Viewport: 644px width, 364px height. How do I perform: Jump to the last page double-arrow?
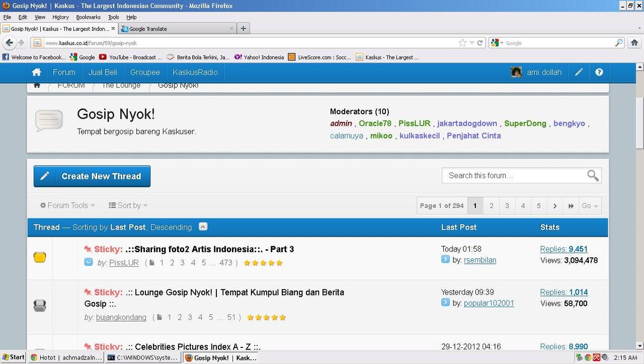tap(571, 206)
